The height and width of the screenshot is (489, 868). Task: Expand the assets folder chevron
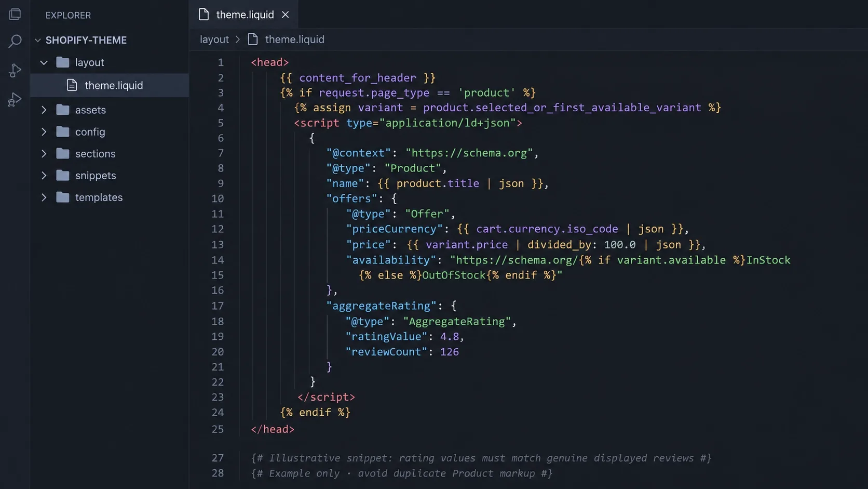tap(44, 110)
